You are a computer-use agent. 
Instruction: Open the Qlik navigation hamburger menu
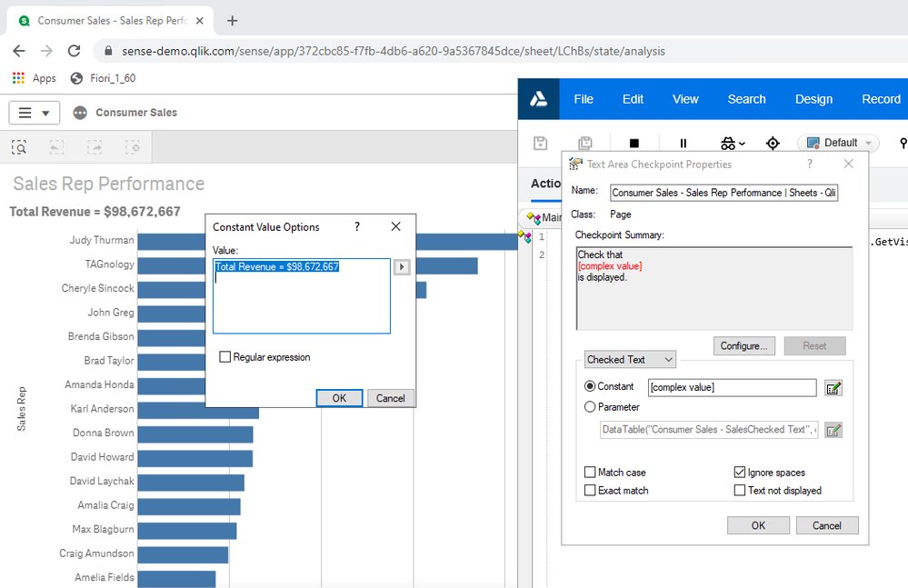point(35,113)
